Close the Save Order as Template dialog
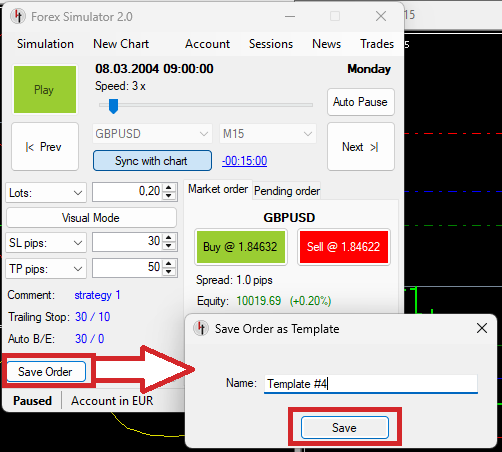Screen dimensions: 502x452 tap(482, 328)
